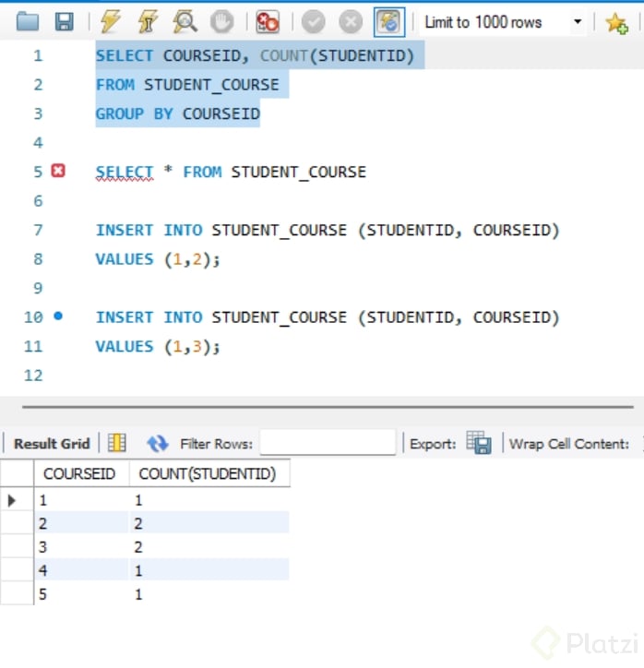Screen dimensions: 644x668
Task: Execute query with lightning bolt icon
Action: pos(110,22)
